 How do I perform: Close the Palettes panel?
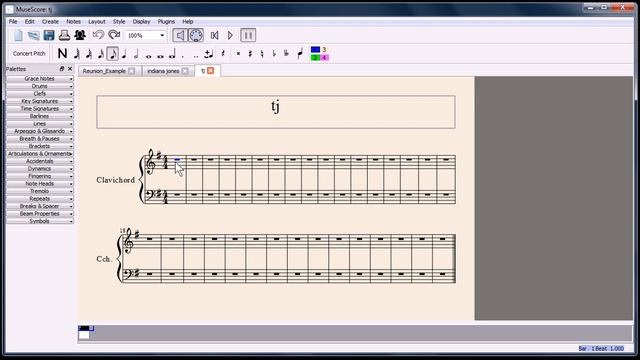click(70, 69)
